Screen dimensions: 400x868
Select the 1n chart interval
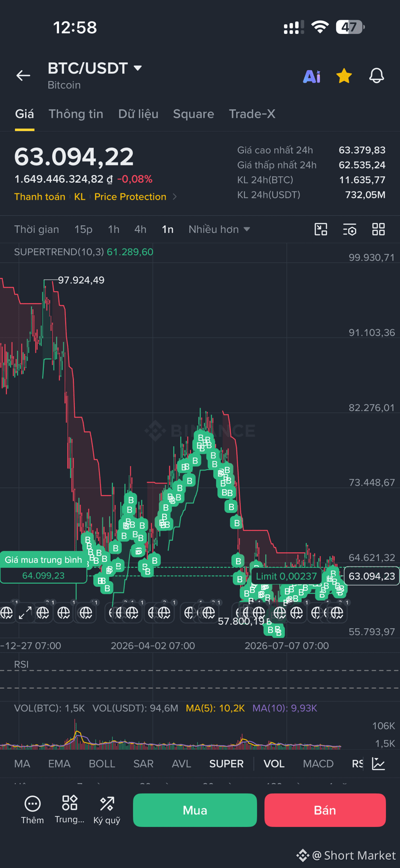pyautogui.click(x=168, y=229)
